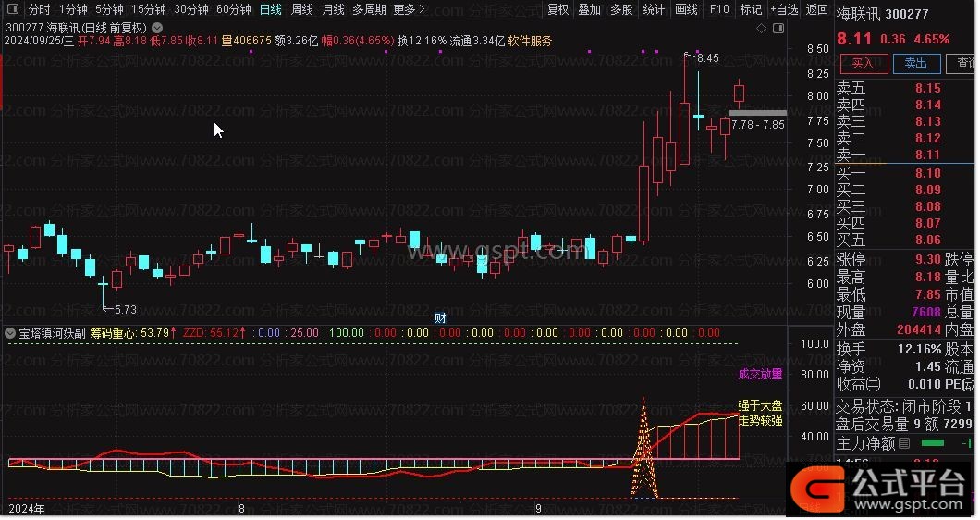Click the ZZD indicator value 55.12
This screenshot has width=980, height=520.
[x=225, y=333]
